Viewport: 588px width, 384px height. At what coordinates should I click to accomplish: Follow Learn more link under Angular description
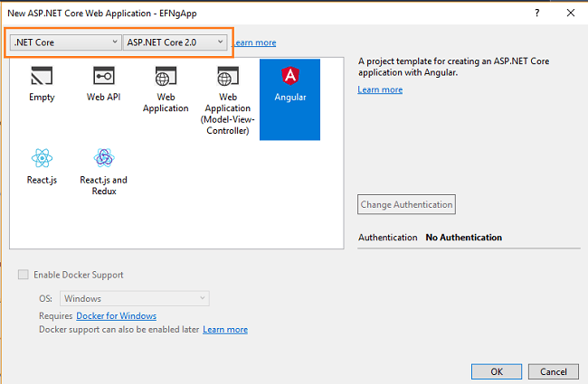(x=380, y=89)
